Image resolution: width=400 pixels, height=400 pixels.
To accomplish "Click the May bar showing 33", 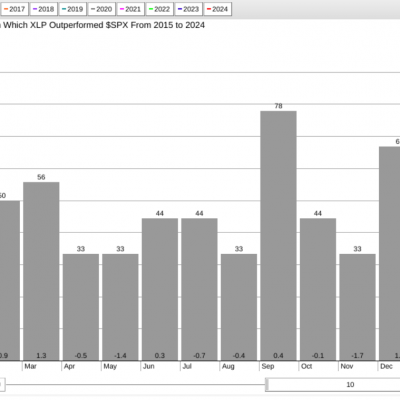I will 120,307.
